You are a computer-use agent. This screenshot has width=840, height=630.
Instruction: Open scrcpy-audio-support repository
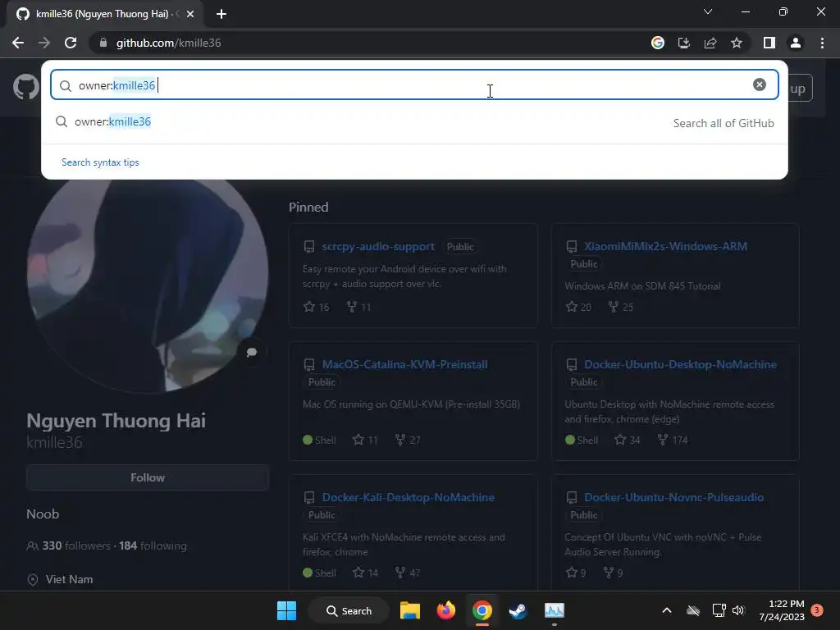pos(378,246)
